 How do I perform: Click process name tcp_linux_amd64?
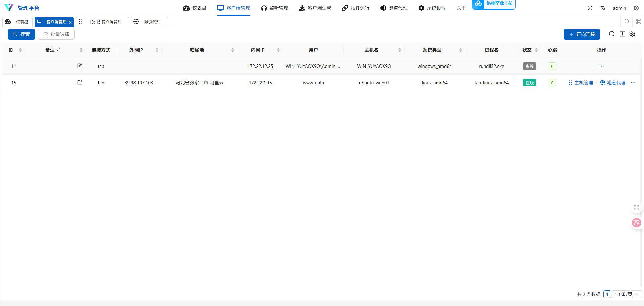click(492, 83)
